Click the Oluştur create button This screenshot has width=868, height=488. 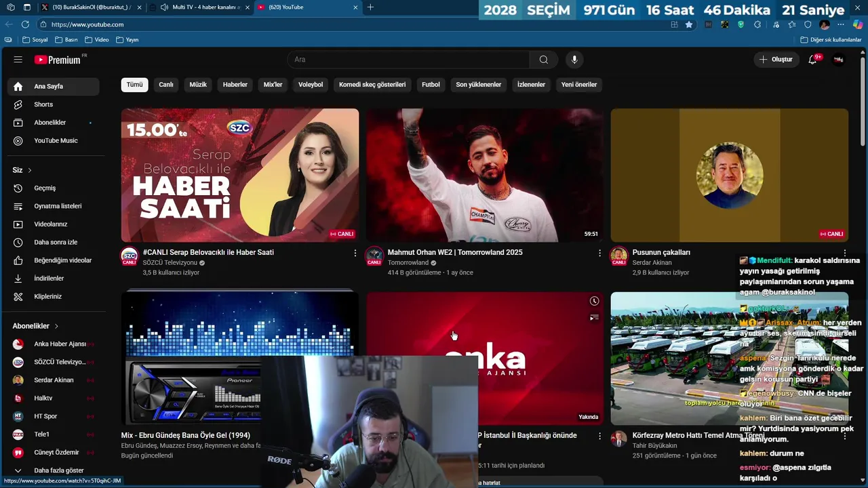(x=776, y=60)
